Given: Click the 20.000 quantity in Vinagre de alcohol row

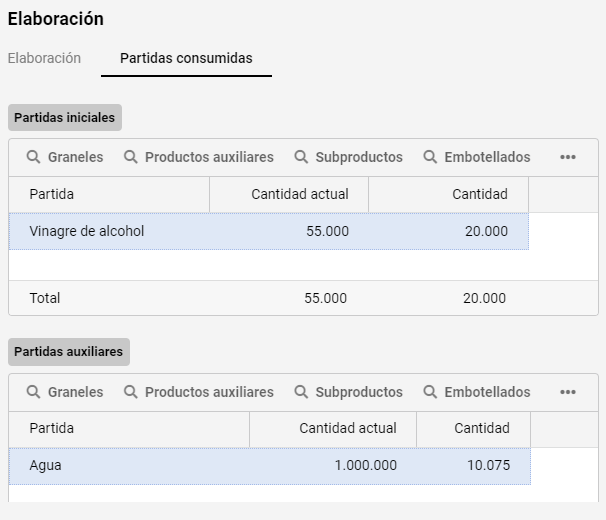Looking at the screenshot, I should [486, 231].
